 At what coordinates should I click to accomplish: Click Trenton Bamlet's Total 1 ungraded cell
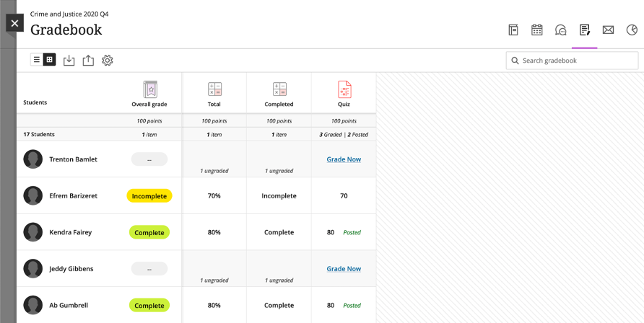[x=214, y=159]
